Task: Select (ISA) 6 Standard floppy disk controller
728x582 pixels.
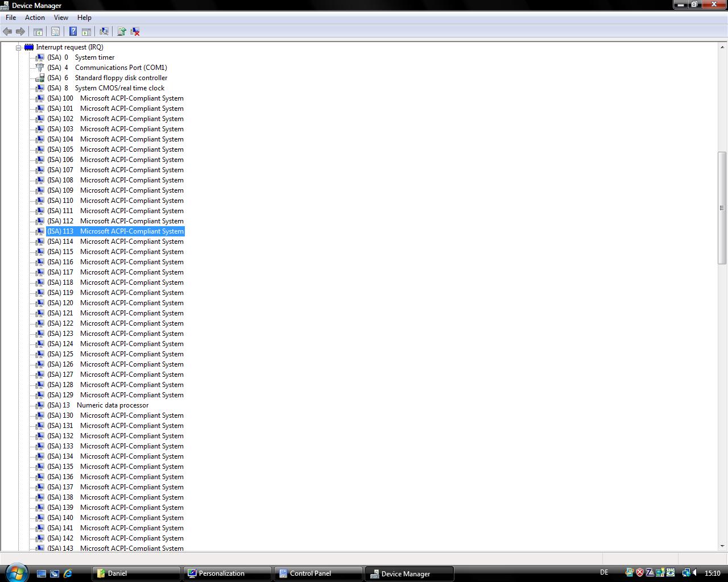Action: pyautogui.click(x=107, y=78)
